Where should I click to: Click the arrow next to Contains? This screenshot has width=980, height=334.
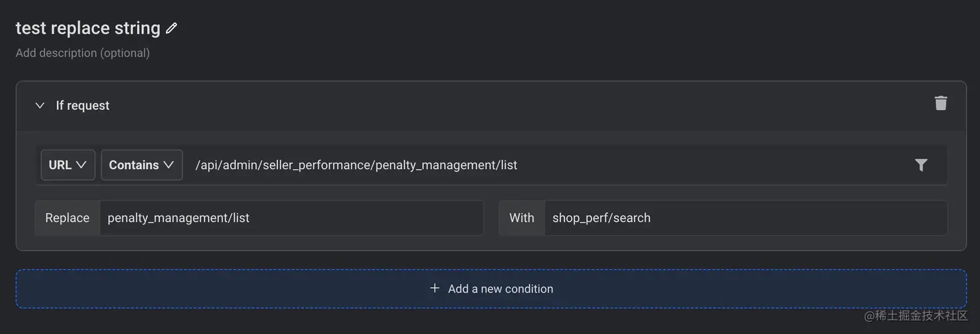click(x=169, y=165)
